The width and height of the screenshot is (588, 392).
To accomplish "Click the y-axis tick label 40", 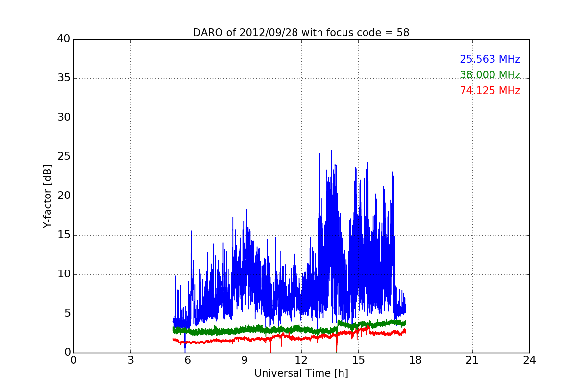I will point(64,39).
